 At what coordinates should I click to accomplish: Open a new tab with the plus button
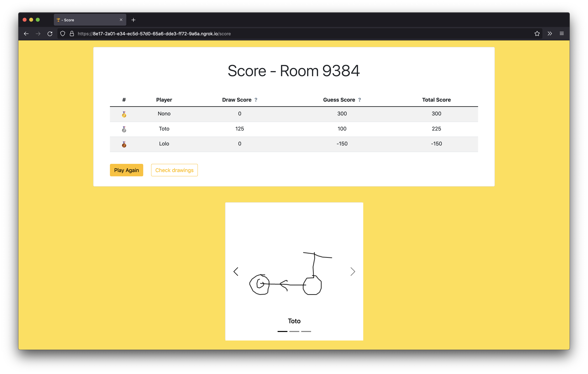(x=133, y=20)
